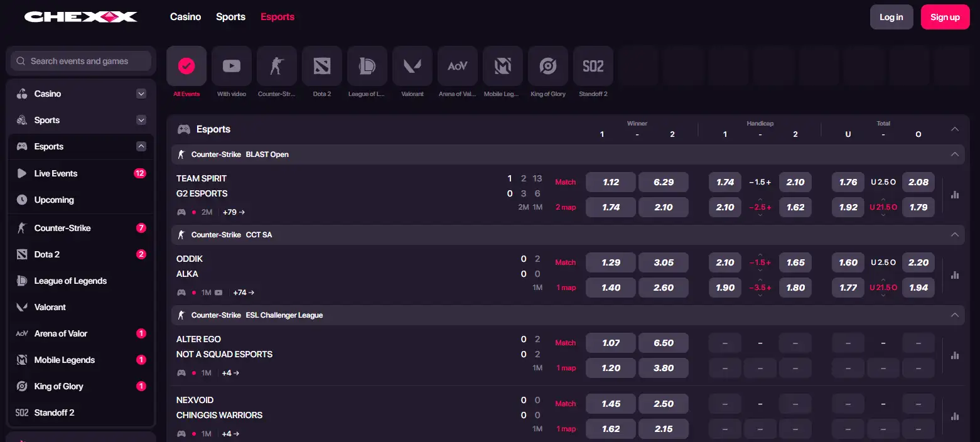Screen dimensions: 980x442
Task: Select the All Events filter icon
Action: 186,66
